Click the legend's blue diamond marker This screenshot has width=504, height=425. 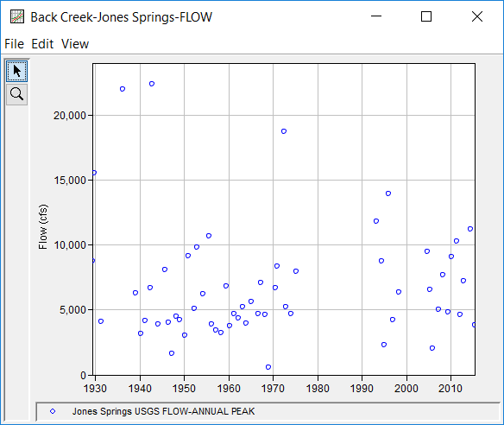[x=53, y=411]
